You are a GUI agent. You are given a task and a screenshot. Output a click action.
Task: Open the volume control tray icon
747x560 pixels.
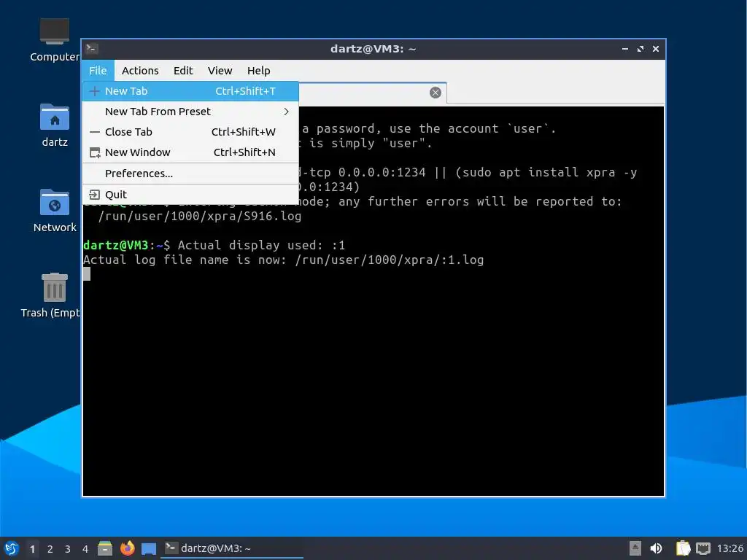pos(656,548)
